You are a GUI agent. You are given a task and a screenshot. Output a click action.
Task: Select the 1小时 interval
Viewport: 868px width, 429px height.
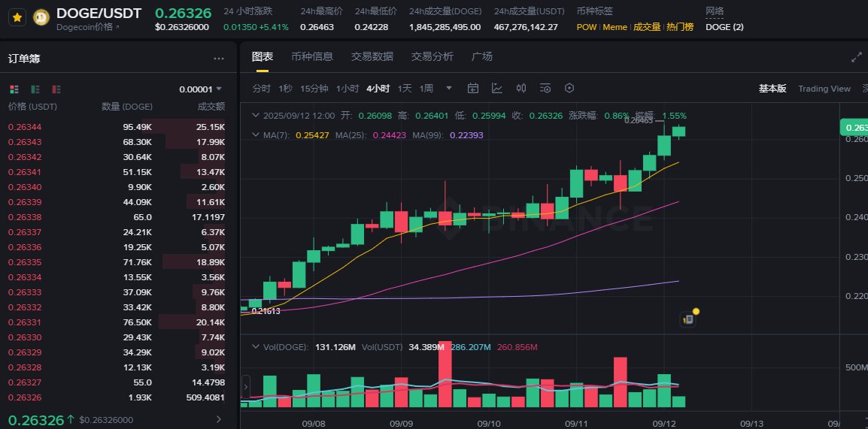[x=348, y=89]
